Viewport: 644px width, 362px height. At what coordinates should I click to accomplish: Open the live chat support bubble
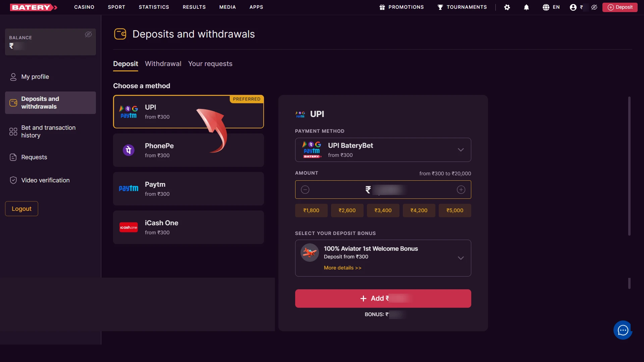[x=623, y=330]
